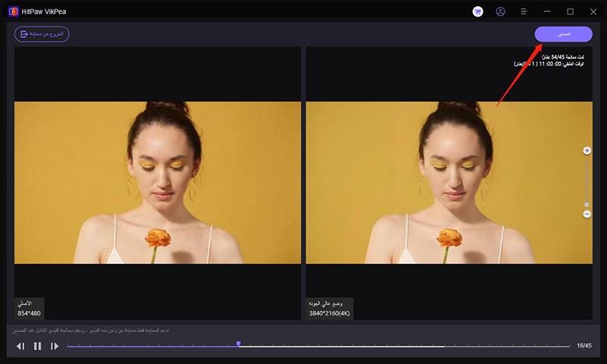Click the 16/45 frame counter
This screenshot has height=364, width=607.
tap(583, 346)
